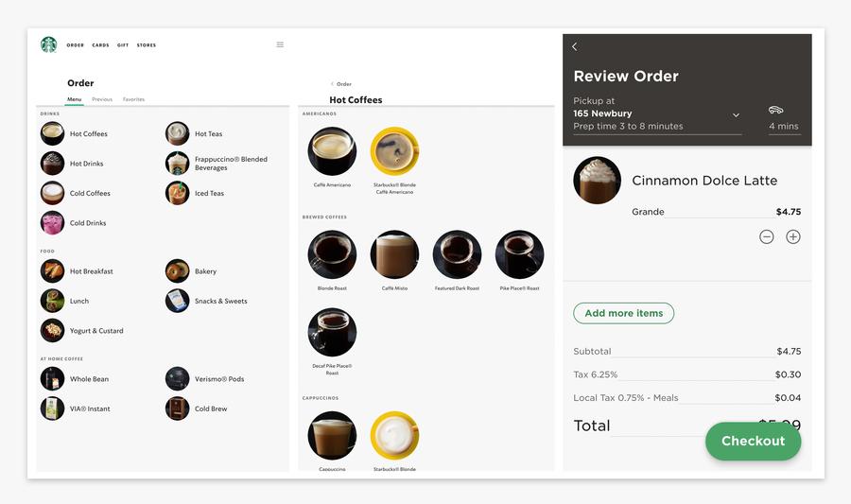Choose the Blonde Roast coffee thumbnail
The height and width of the screenshot is (504, 851).
332,254
